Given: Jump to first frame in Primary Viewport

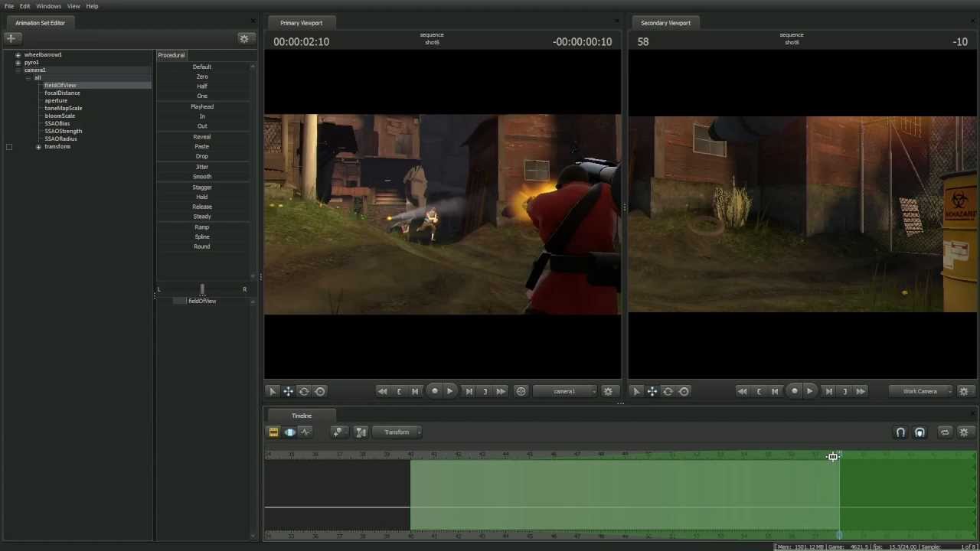Looking at the screenshot, I should (382, 391).
